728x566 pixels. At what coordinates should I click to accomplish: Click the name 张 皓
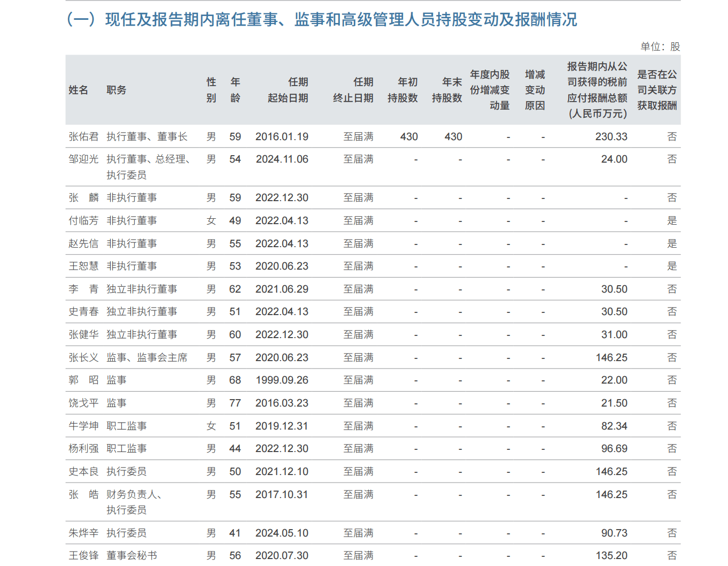(x=83, y=494)
